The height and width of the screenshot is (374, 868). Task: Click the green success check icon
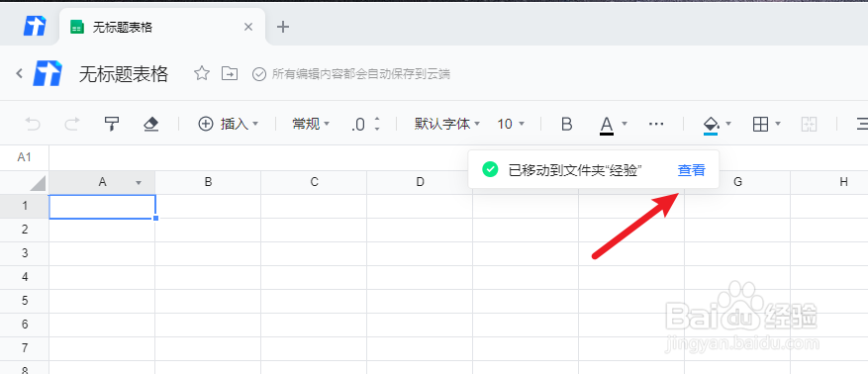[x=490, y=170]
